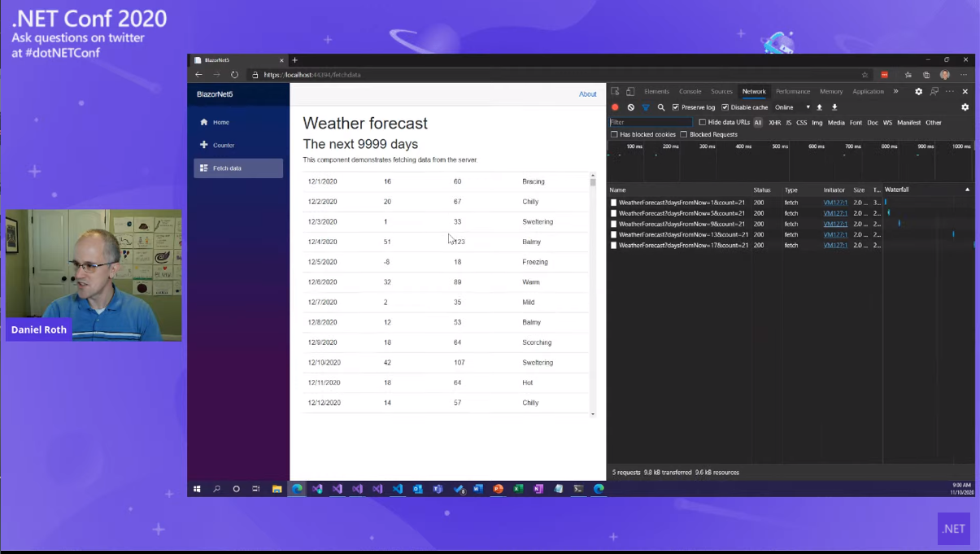Open the Performance tab
Image resolution: width=980 pixels, height=554 pixels.
[793, 91]
